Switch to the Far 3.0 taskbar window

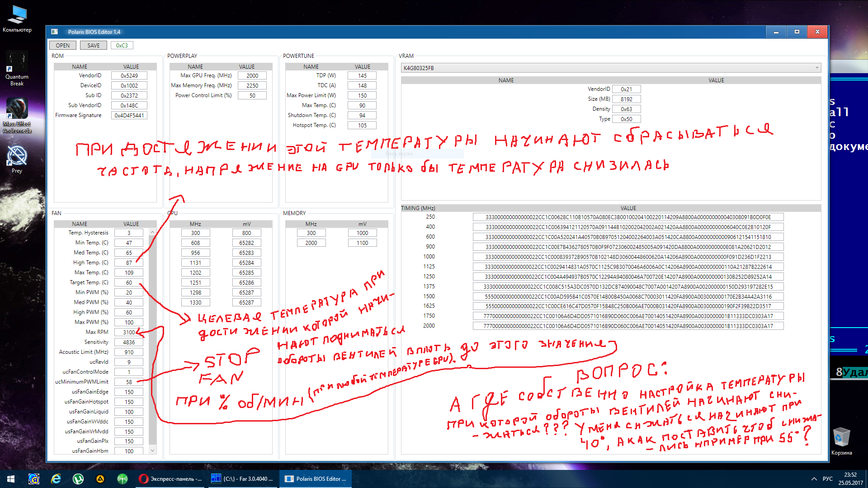point(243,479)
